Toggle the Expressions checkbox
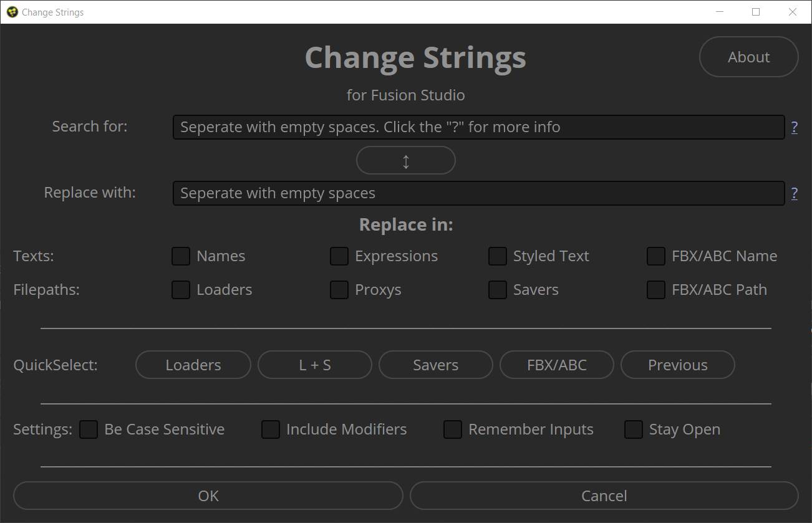 (x=339, y=256)
